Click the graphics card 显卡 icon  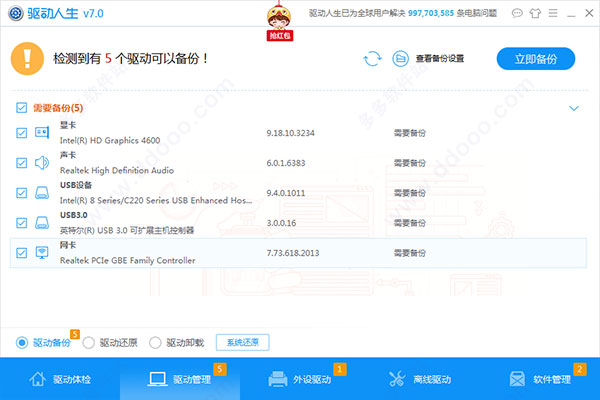click(42, 132)
